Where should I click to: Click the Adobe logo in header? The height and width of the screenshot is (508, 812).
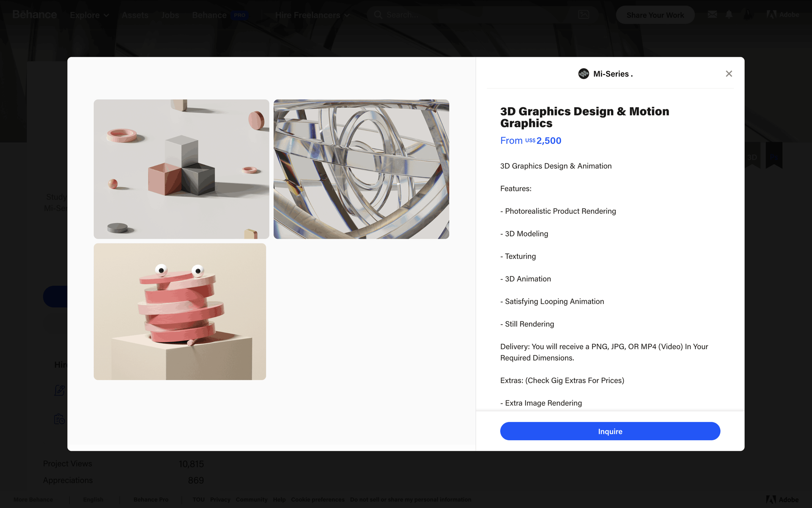click(x=782, y=14)
